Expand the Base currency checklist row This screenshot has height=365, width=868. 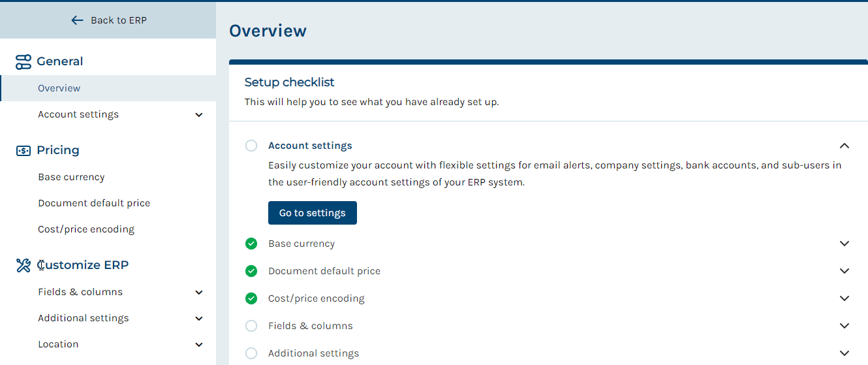pyautogui.click(x=845, y=244)
